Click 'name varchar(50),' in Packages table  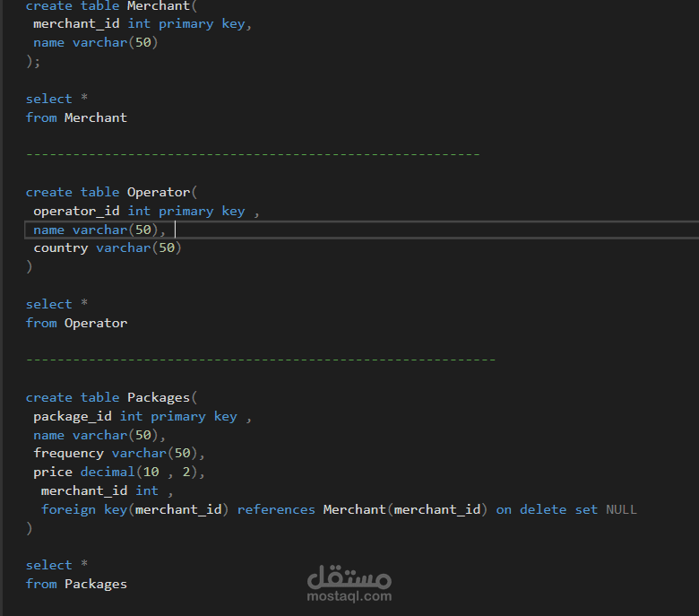[x=99, y=435]
